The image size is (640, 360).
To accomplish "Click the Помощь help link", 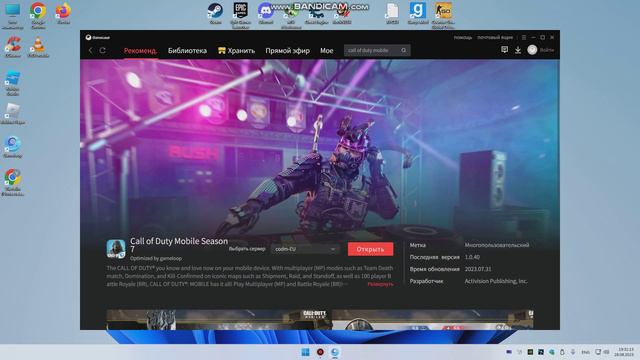I will click(462, 37).
